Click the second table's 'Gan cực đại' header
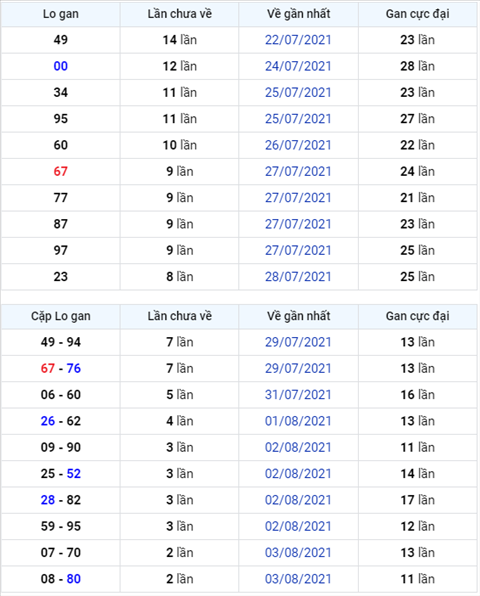The width and height of the screenshot is (480, 596). [417, 316]
